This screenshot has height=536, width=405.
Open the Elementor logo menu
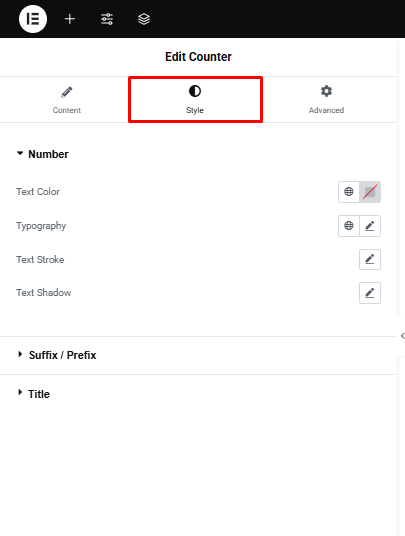tap(33, 19)
